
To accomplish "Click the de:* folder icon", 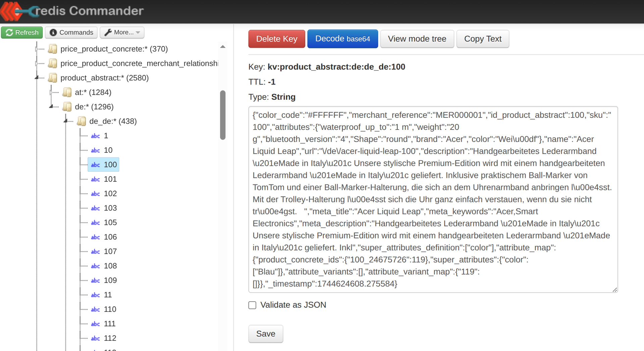I will (x=67, y=107).
